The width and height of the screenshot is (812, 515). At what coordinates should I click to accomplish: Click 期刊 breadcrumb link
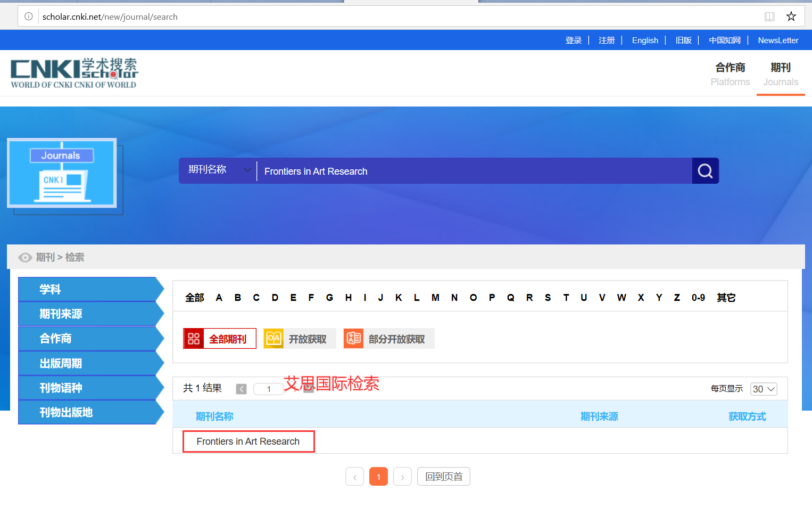click(x=45, y=257)
